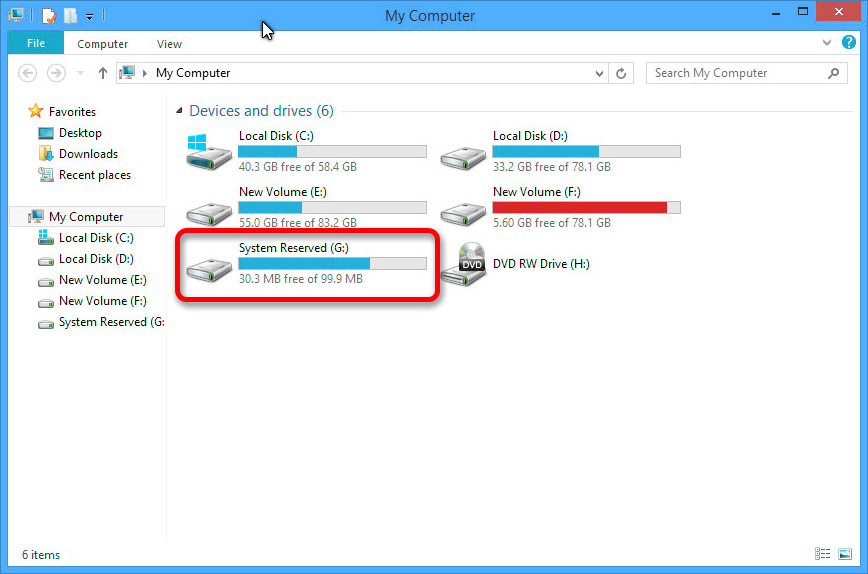The image size is (868, 574).
Task: Click the New Volume (E:) label in main pane
Action: pyautogui.click(x=282, y=192)
